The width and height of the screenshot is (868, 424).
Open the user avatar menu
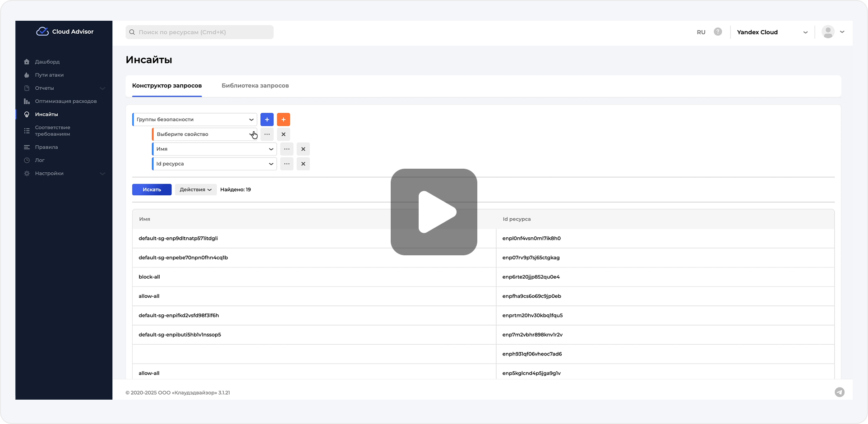[x=832, y=32]
